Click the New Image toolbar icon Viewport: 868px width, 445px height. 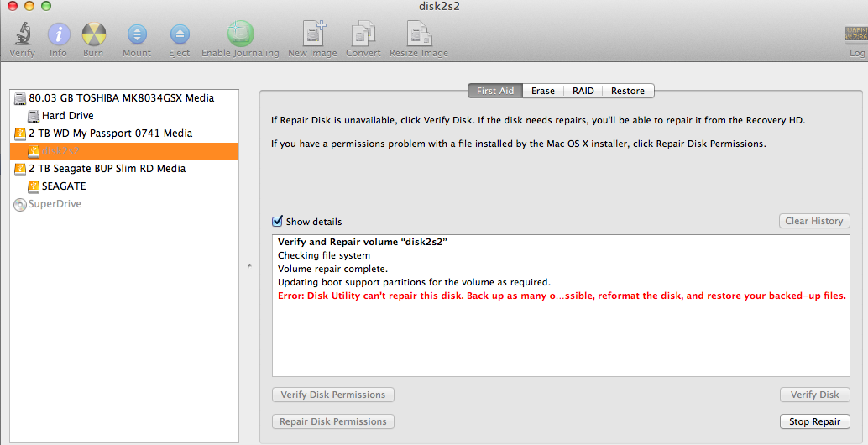pos(313,34)
